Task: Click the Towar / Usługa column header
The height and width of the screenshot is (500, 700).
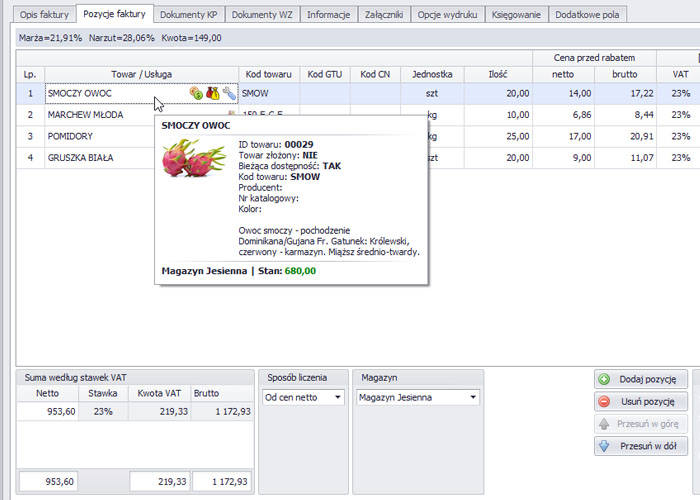Action: tap(141, 73)
